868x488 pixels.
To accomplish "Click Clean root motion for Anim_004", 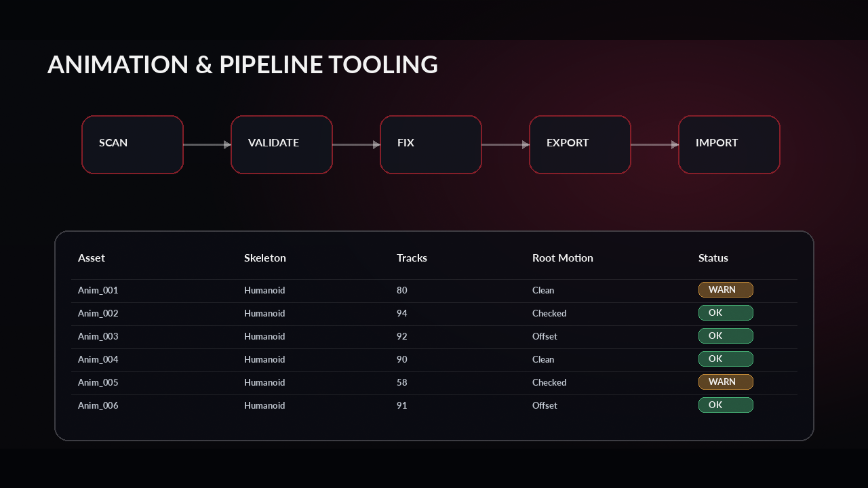I will tap(543, 359).
